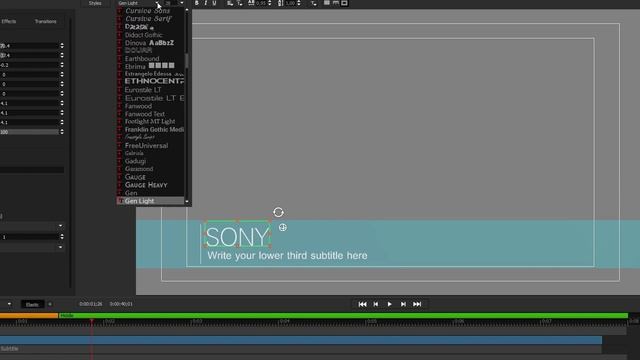Choose Fanwood Text font from list
Image resolution: width=640 pixels, height=360 pixels.
tap(145, 114)
